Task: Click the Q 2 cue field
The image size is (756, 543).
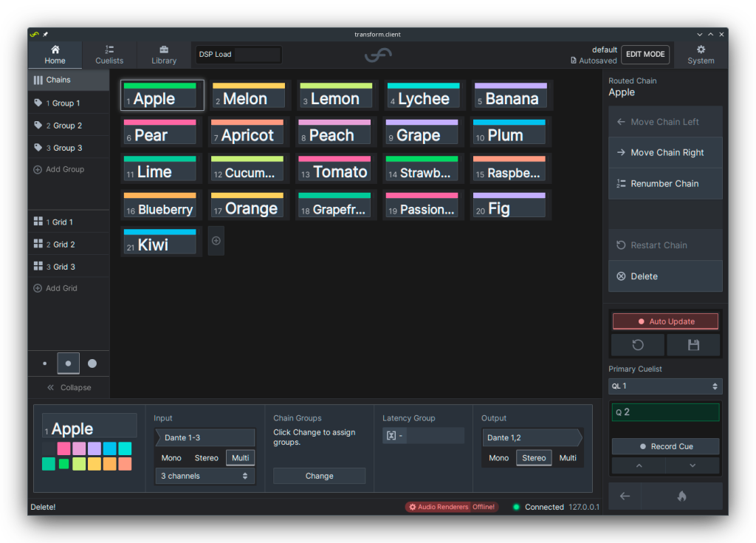Action: click(x=665, y=412)
